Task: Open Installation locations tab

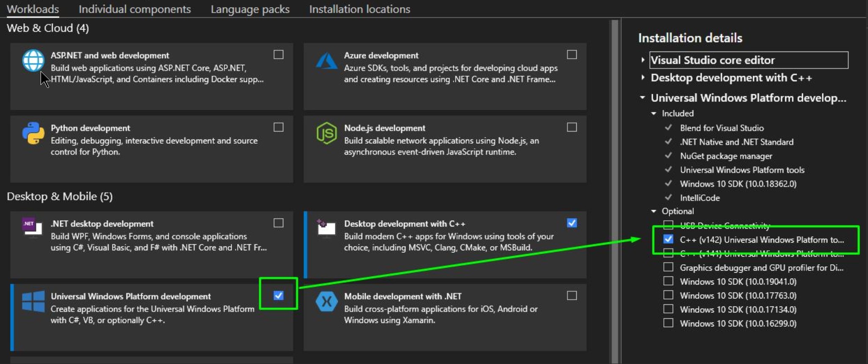Action: [x=359, y=9]
